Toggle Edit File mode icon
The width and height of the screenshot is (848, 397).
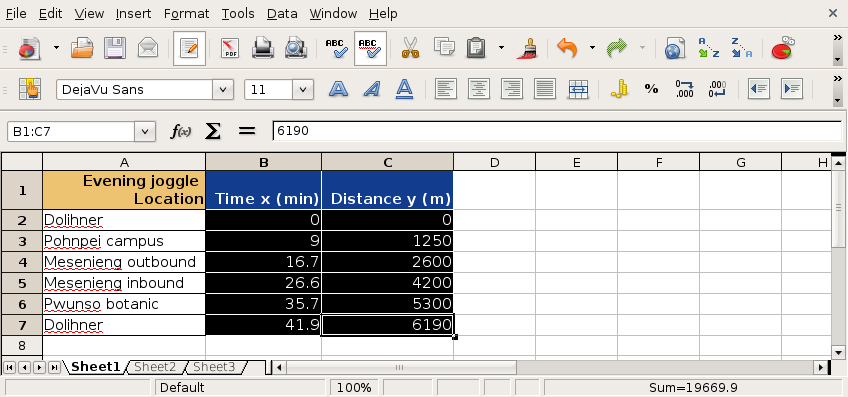coord(189,49)
